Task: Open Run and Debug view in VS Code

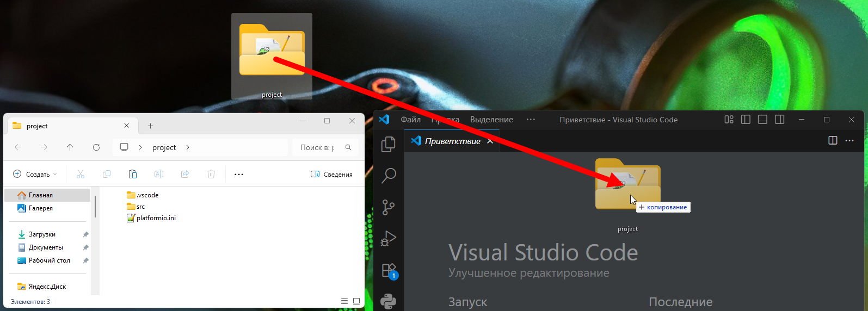Action: coord(389,238)
